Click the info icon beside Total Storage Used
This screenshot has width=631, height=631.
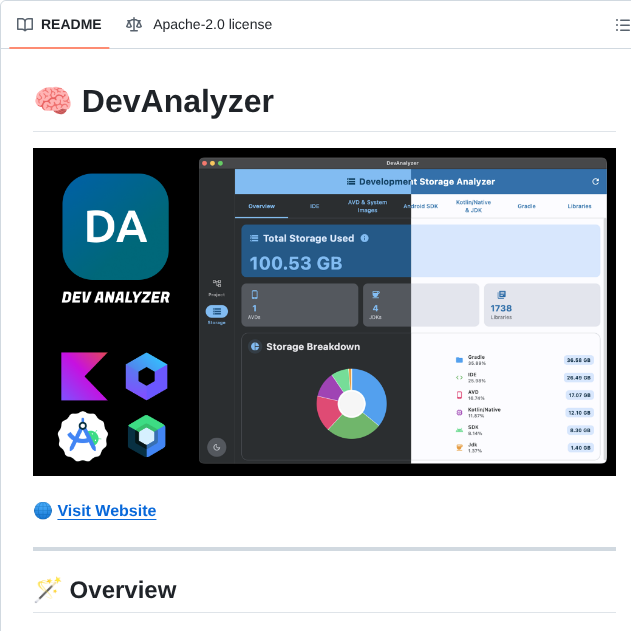(x=365, y=238)
